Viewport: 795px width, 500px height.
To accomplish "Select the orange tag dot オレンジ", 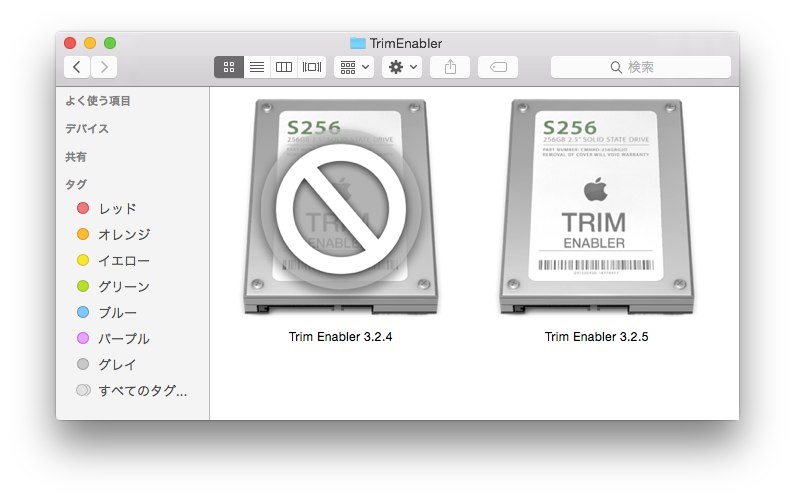I will coord(83,234).
